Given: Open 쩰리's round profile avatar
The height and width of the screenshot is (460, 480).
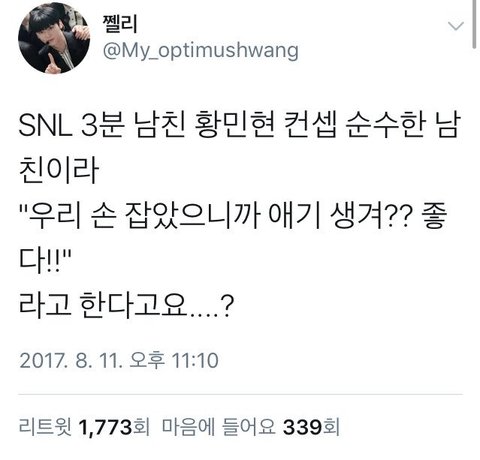Looking at the screenshot, I should click(x=54, y=38).
